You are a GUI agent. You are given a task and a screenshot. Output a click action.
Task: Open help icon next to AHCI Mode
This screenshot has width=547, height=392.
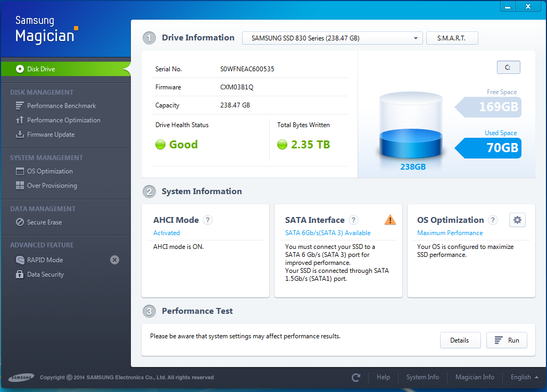click(x=208, y=220)
